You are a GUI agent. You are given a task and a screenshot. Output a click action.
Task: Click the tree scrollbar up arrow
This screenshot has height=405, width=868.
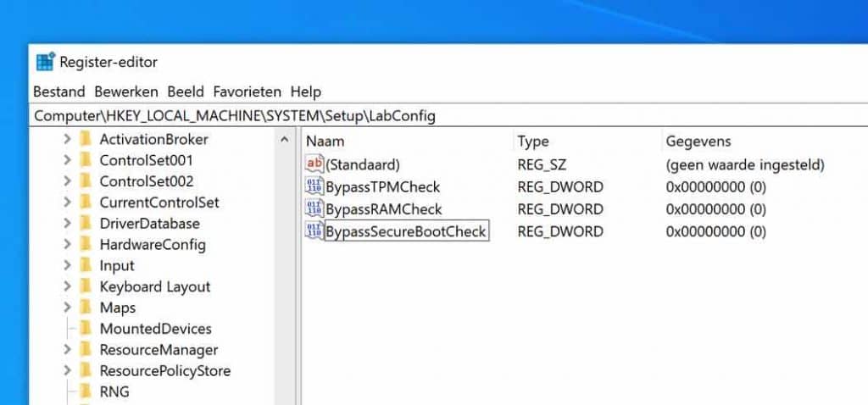coord(285,140)
